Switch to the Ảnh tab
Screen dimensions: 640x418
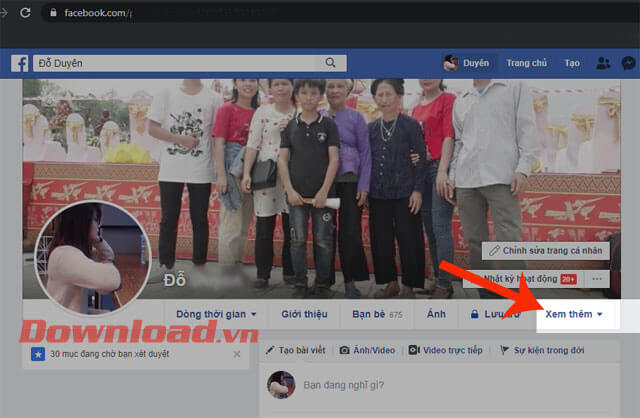[436, 314]
